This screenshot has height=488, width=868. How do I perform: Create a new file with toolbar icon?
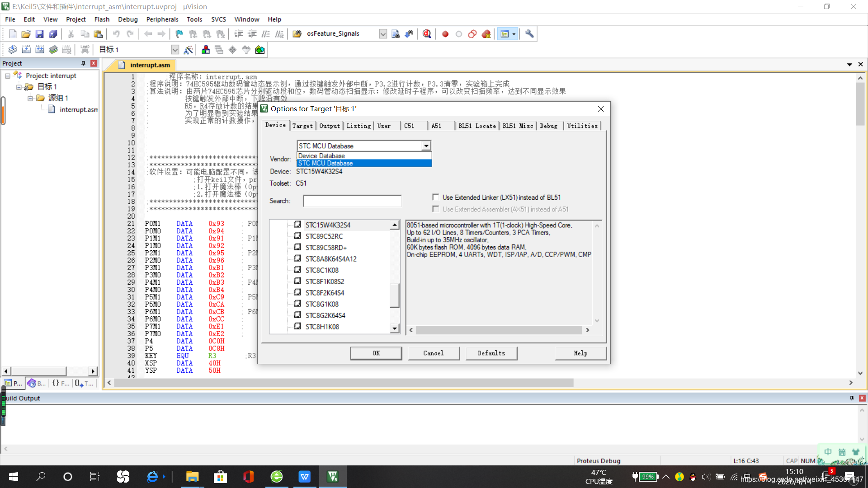coord(13,34)
